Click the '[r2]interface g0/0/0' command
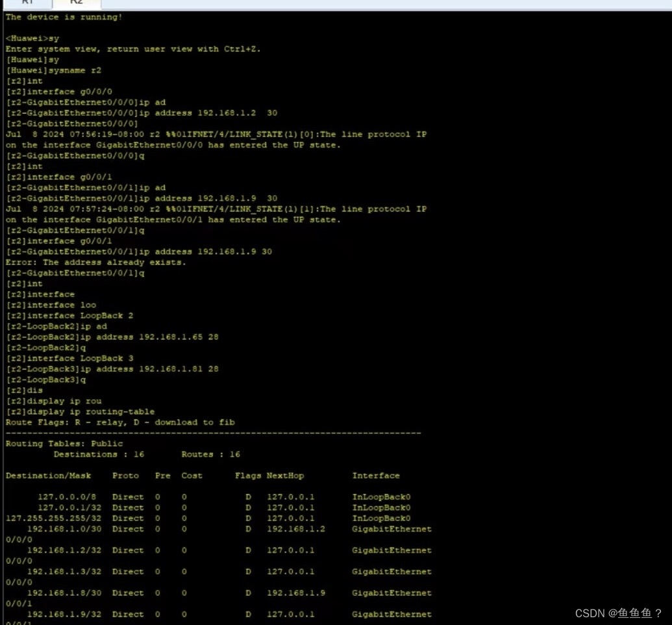672x625 pixels. tap(59, 92)
